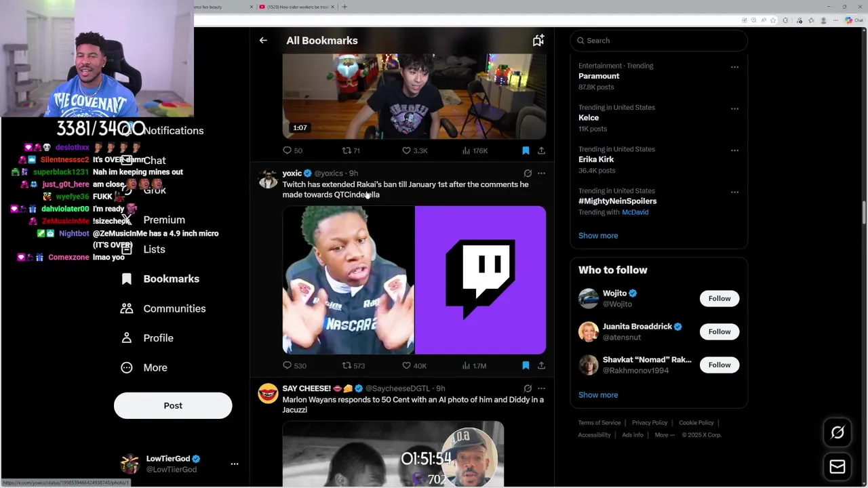The image size is (868, 488).
Task: Open the floating Messages envelope button
Action: coord(837,466)
